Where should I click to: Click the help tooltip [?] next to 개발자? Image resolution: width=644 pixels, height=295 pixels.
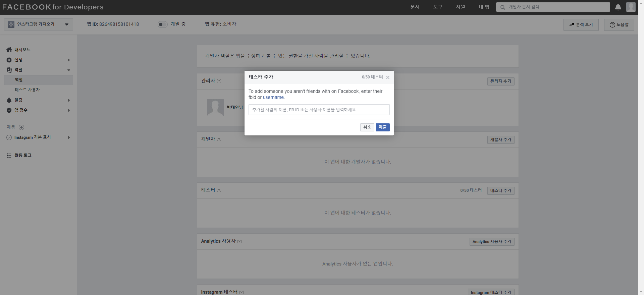[x=219, y=139]
